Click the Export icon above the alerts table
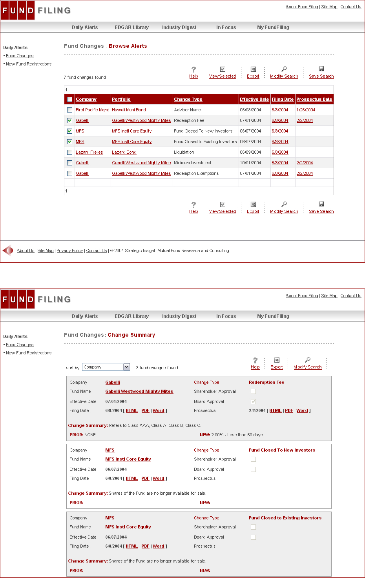The width and height of the screenshot is (365, 588). [x=253, y=69]
